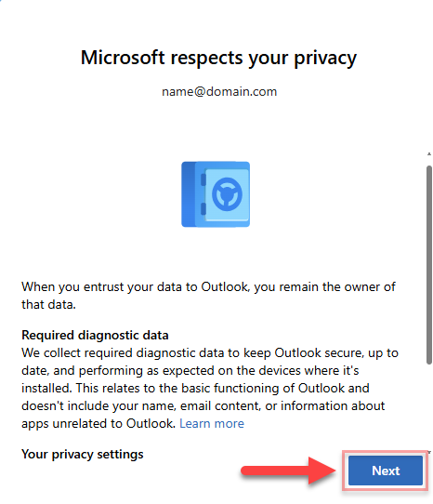The image size is (433, 504).
Task: Click the scroll down arrow near Next
Action: [x=429, y=452]
